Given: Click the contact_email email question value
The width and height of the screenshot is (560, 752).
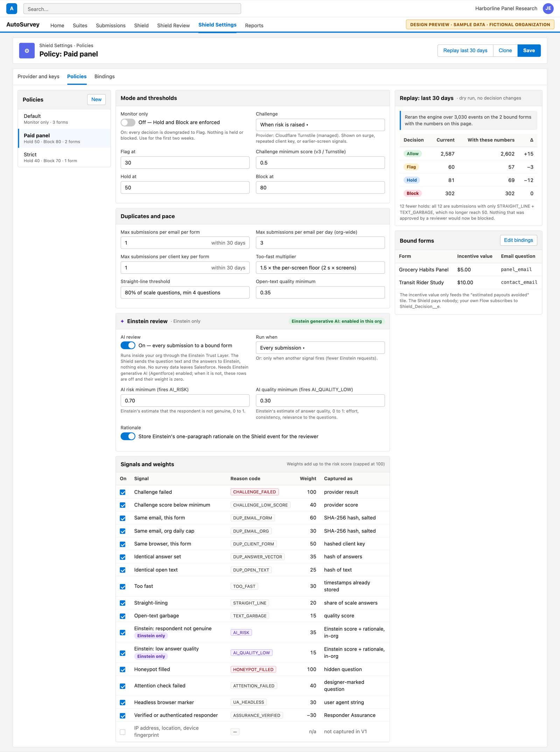Looking at the screenshot, I should point(519,282).
